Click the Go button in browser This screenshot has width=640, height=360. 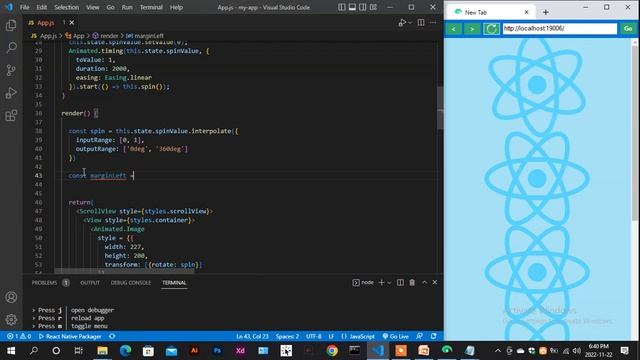(x=628, y=28)
